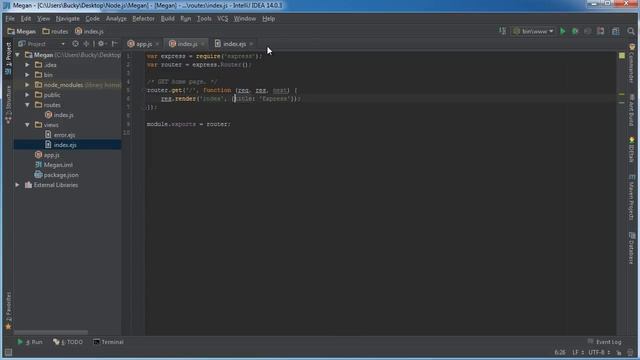Open the Event Log panel
This screenshot has height=360, width=640.
tap(604, 342)
